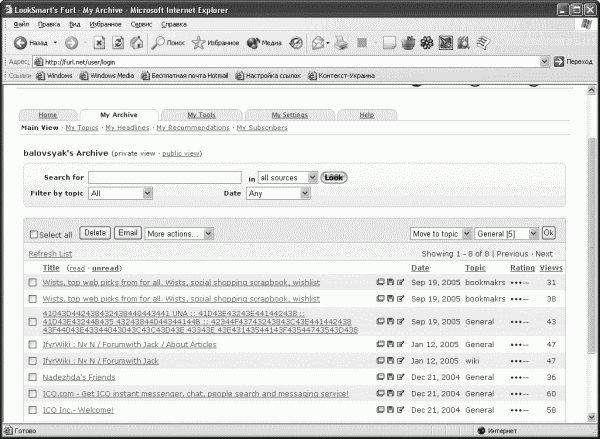
Task: Switch to the My Tools tab
Action: 202,115
